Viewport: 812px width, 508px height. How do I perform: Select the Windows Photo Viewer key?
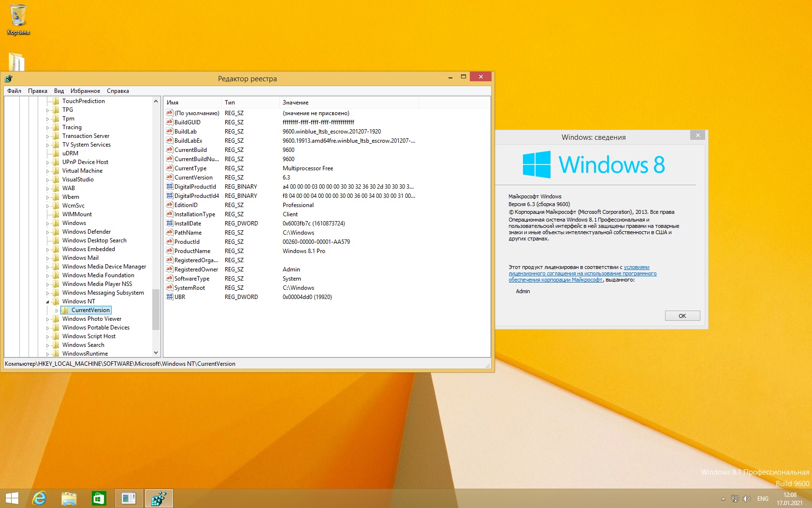coord(92,319)
